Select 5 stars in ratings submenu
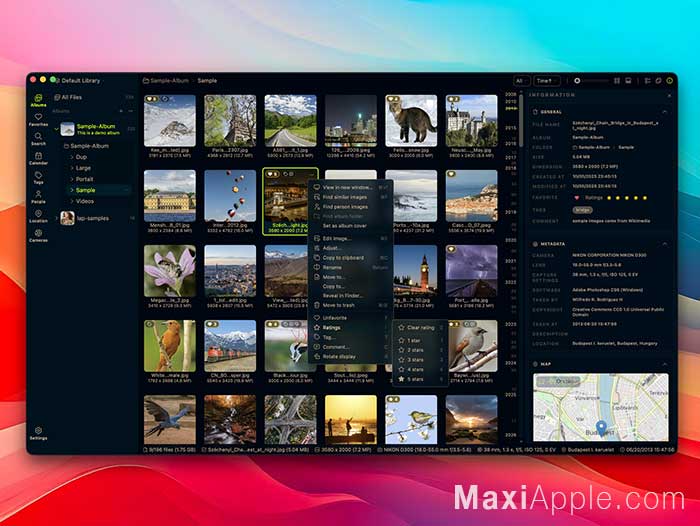The width and height of the screenshot is (700, 526). coord(420,379)
